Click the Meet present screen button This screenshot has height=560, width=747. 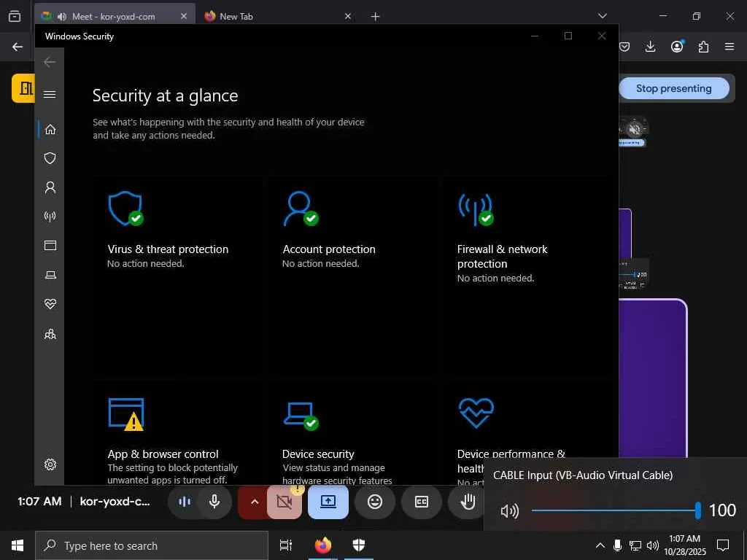click(328, 502)
